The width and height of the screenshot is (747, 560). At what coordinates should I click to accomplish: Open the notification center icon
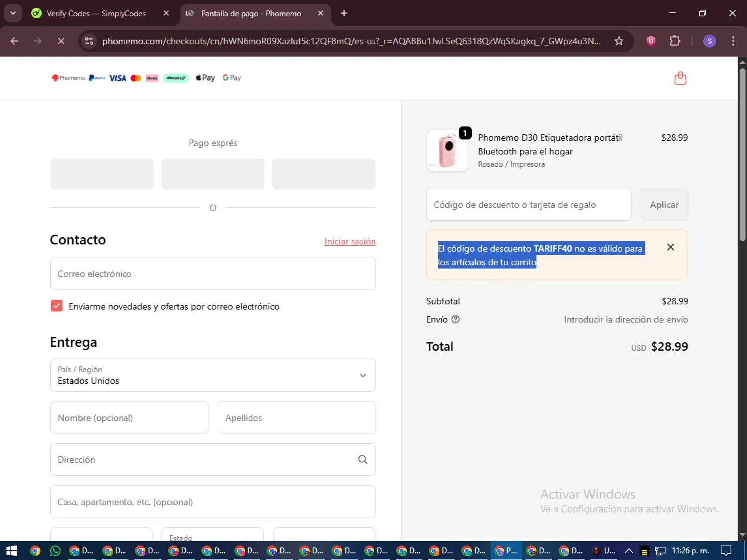(726, 551)
